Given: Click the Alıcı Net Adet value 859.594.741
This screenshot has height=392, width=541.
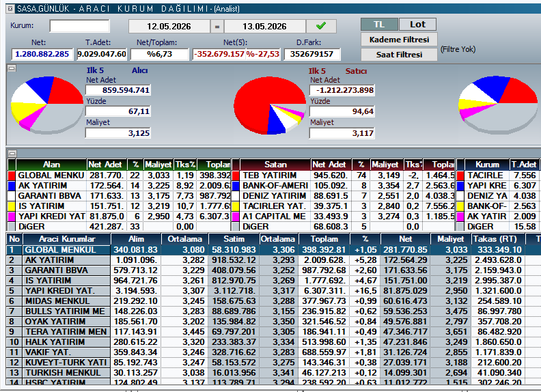Looking at the screenshot, I should [x=118, y=90].
